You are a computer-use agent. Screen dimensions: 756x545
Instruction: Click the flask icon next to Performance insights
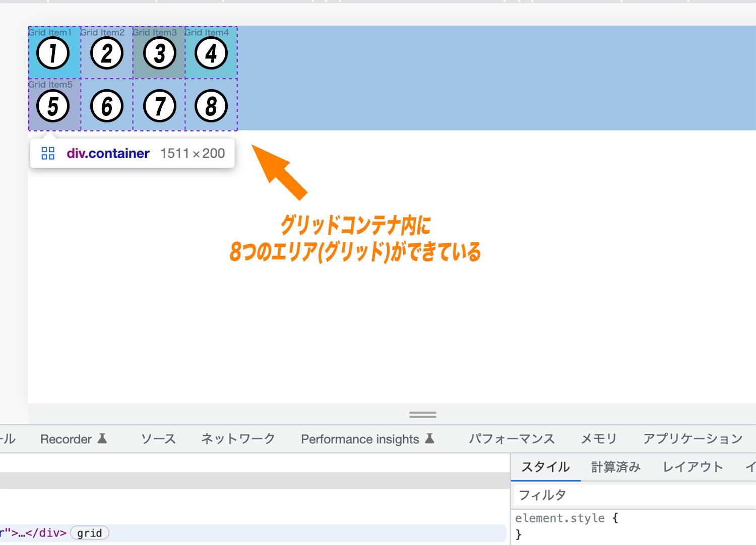point(429,439)
